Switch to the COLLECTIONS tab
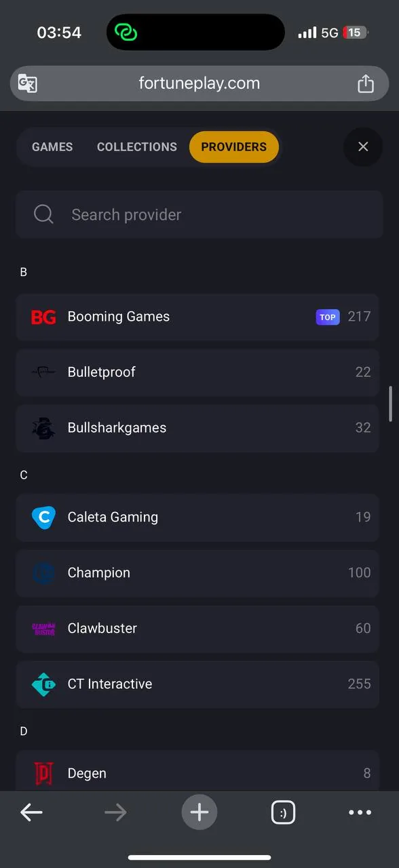 (x=137, y=146)
